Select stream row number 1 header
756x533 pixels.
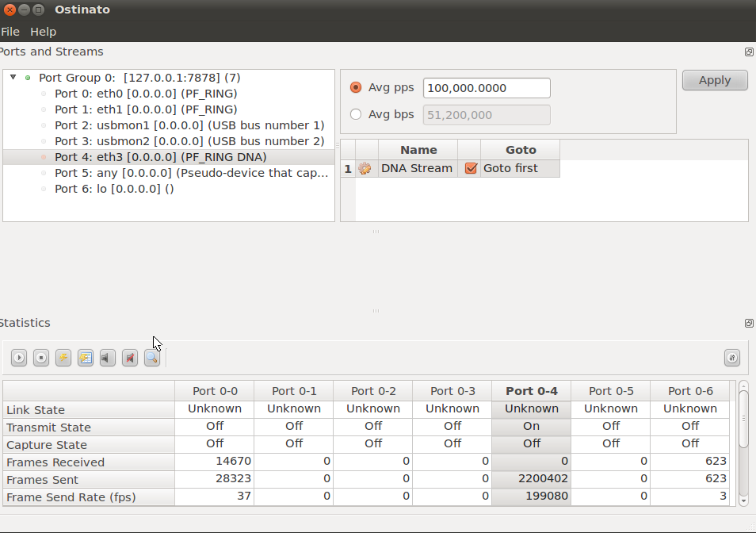coord(348,169)
